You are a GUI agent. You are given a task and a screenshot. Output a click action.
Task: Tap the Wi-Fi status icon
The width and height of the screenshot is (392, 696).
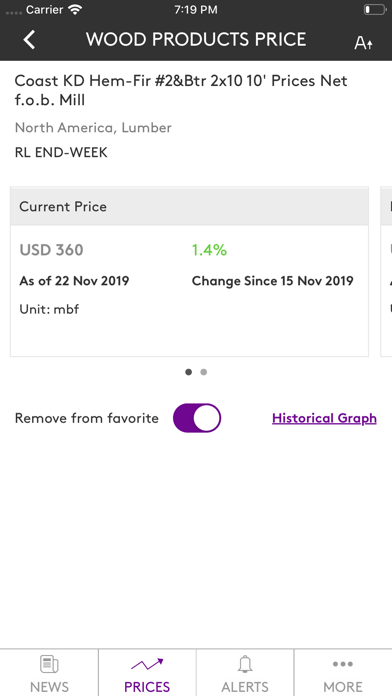click(x=76, y=10)
